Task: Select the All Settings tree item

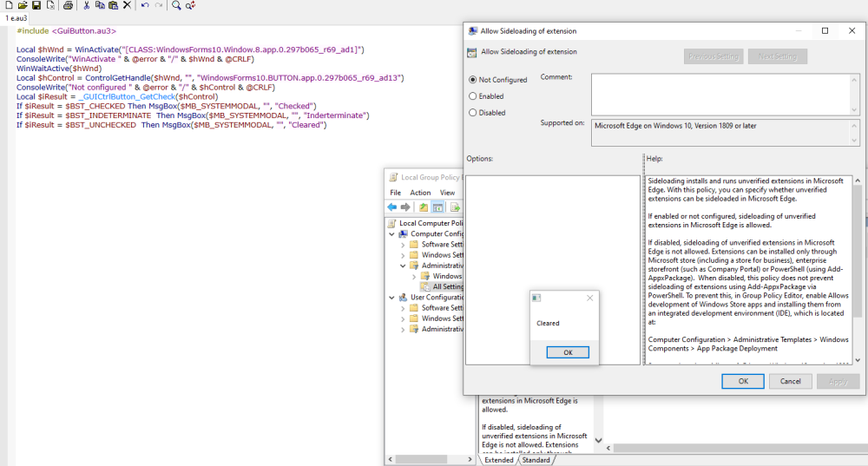Action: pos(447,286)
